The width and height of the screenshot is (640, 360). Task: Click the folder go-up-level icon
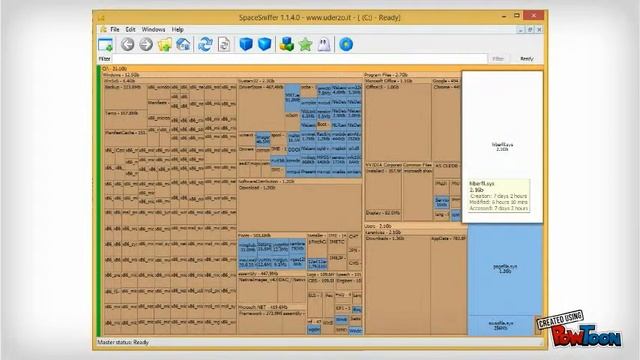[x=164, y=44]
